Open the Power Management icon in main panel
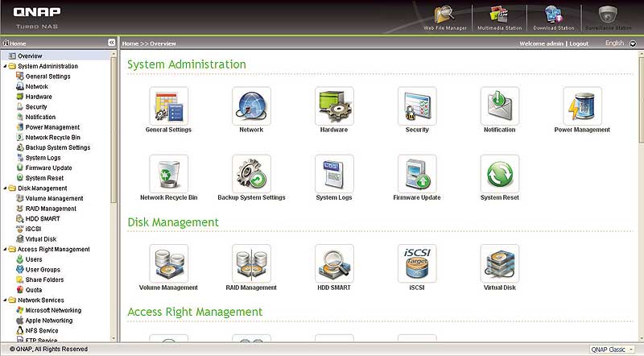644x356 pixels. tap(582, 106)
